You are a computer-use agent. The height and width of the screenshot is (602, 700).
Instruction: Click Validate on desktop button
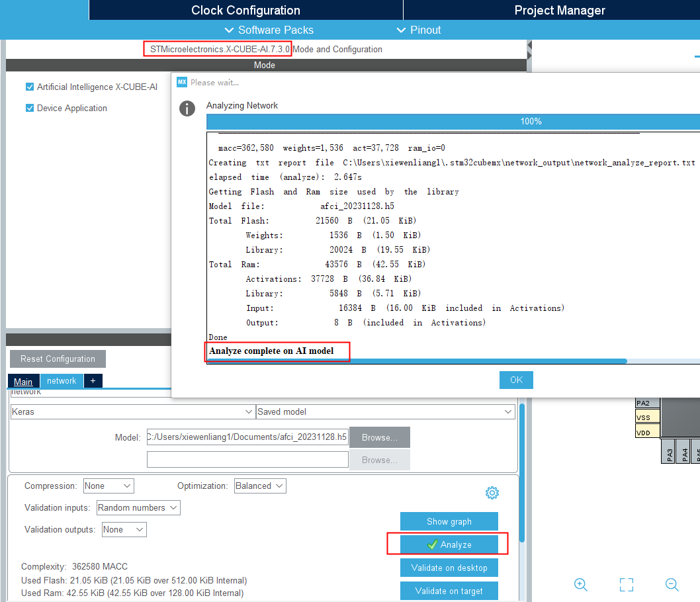[x=449, y=568]
